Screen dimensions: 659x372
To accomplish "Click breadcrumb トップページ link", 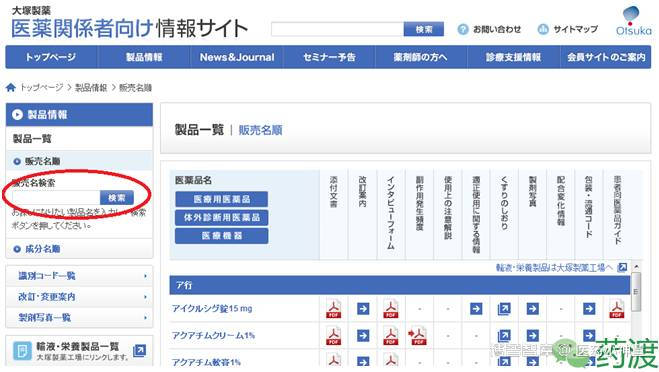I will (x=42, y=87).
